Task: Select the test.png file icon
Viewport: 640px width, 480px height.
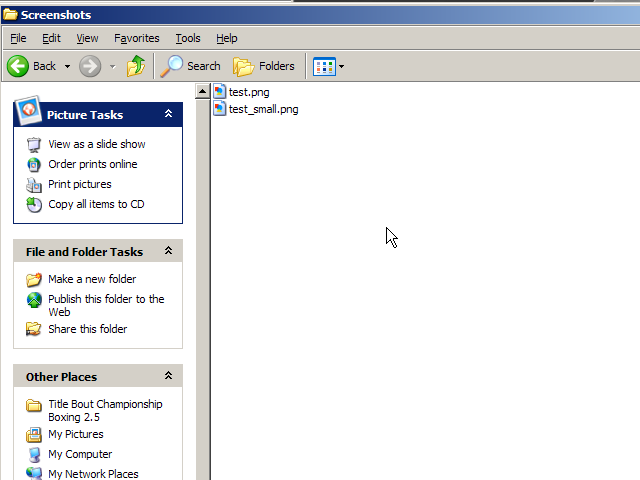Action: (x=220, y=91)
